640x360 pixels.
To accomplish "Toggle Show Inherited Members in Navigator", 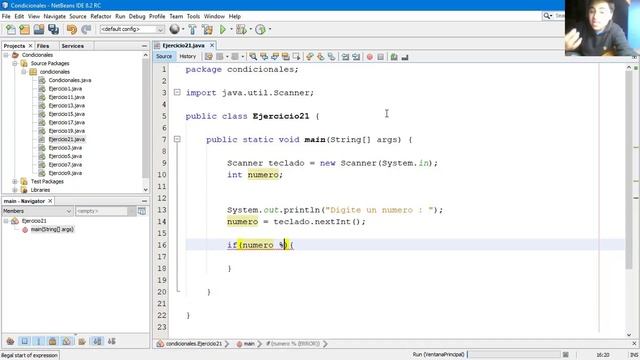I will tap(10, 341).
